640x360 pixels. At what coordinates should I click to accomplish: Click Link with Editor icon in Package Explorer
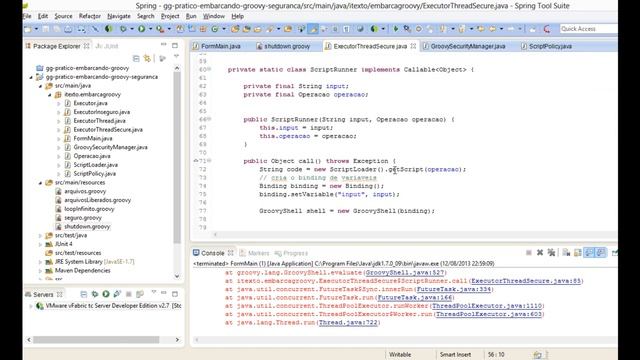(x=147, y=59)
